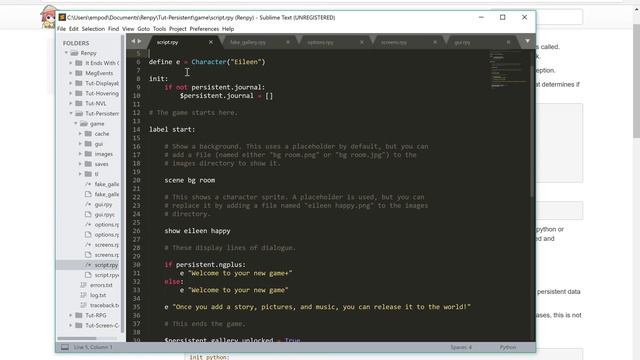Screen dimensions: 640x360
Task: Open gui.rpy in the sidebar
Action: (x=103, y=204)
